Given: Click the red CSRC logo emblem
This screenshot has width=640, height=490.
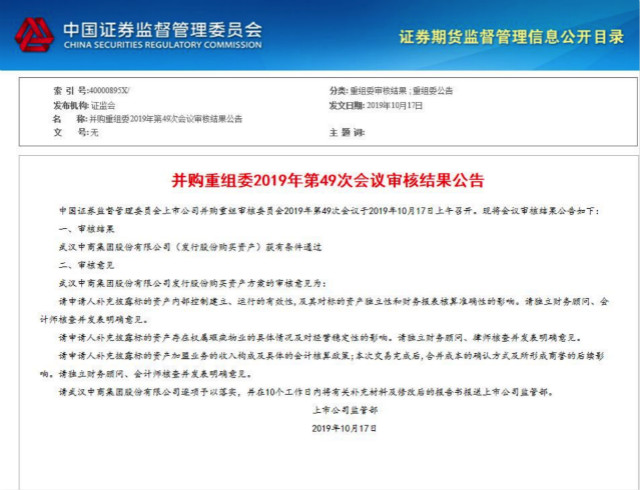Looking at the screenshot, I should (x=34, y=35).
